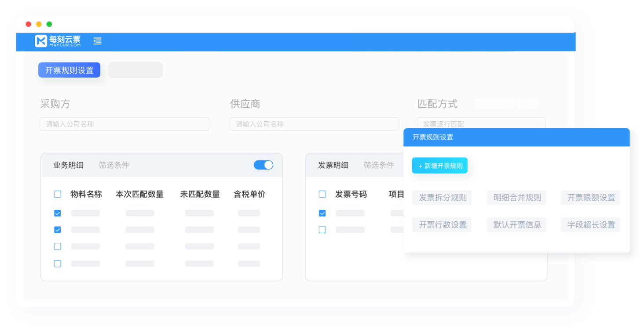The width and height of the screenshot is (644, 333).
Task: Switch to the 开票规则设置 tab
Action: tap(69, 70)
